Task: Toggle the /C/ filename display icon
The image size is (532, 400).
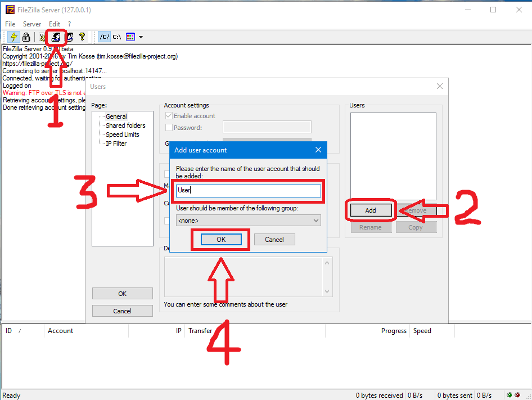Action: tap(103, 37)
